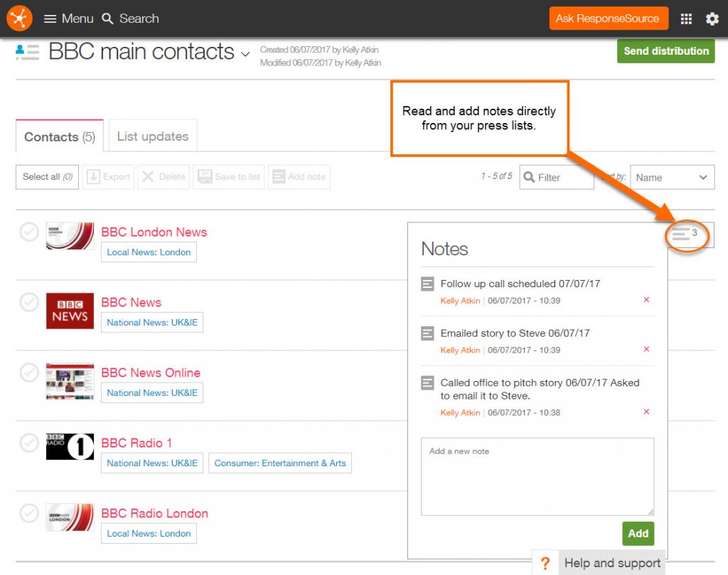Click note icon beside 'Emailed story to Steve'
The image size is (728, 575).
[427, 333]
